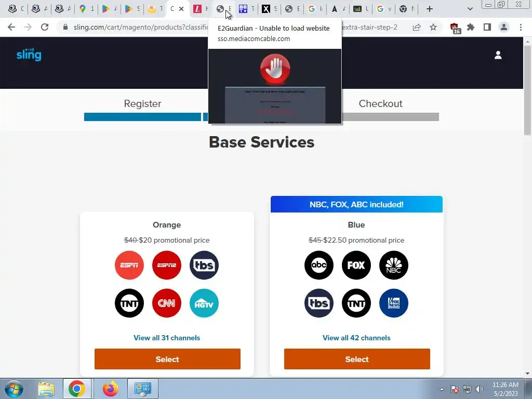
Task: Click the Blue $22.50 promotional price text
Action: [356, 240]
